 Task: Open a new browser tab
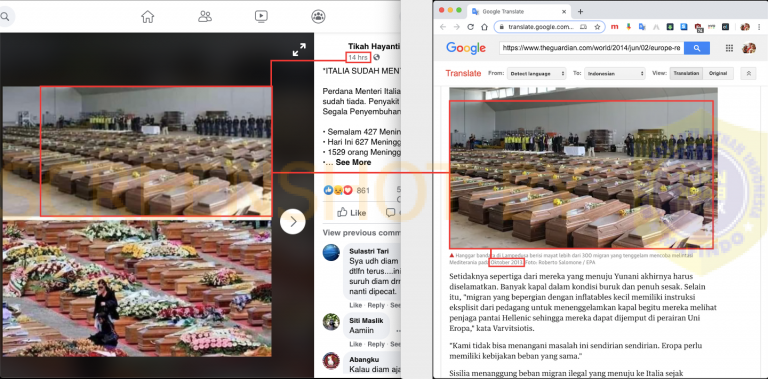pos(580,11)
